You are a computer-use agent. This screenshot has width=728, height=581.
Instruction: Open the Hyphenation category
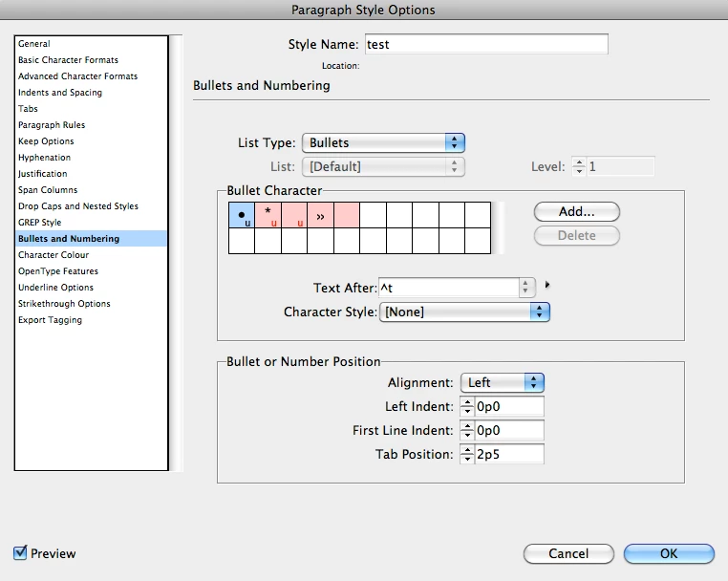coord(91,158)
